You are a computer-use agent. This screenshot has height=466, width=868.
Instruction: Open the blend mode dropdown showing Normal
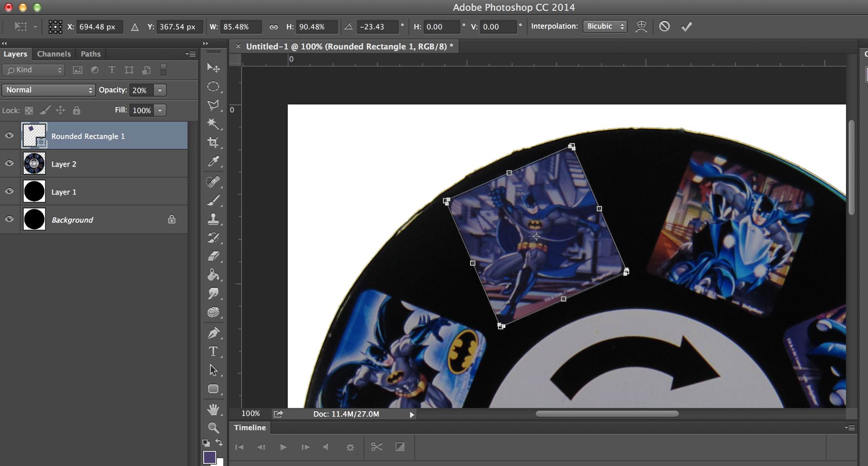(x=48, y=90)
